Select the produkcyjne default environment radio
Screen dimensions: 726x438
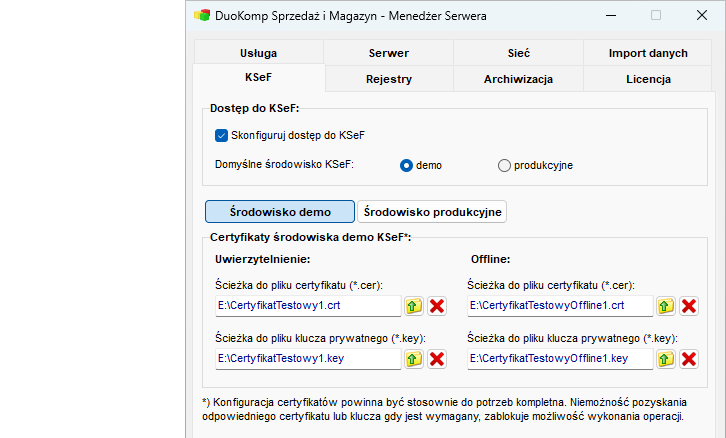tap(504, 165)
